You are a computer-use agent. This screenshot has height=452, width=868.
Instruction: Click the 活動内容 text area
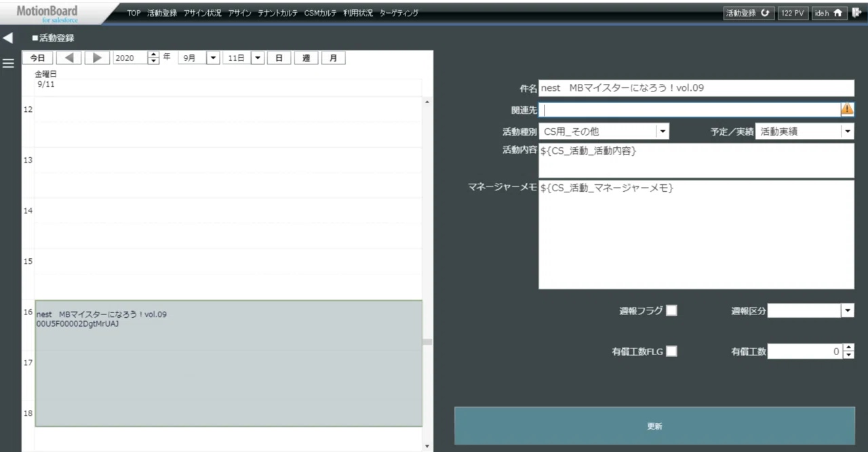(696, 161)
